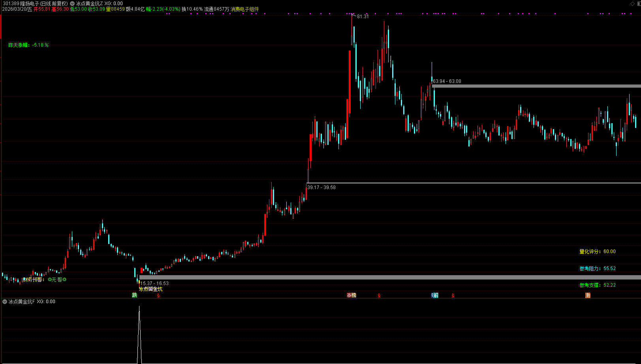The image size is (641, 364).
Task: Click the 63.94 - 63.08 gap label
Action: point(447,81)
